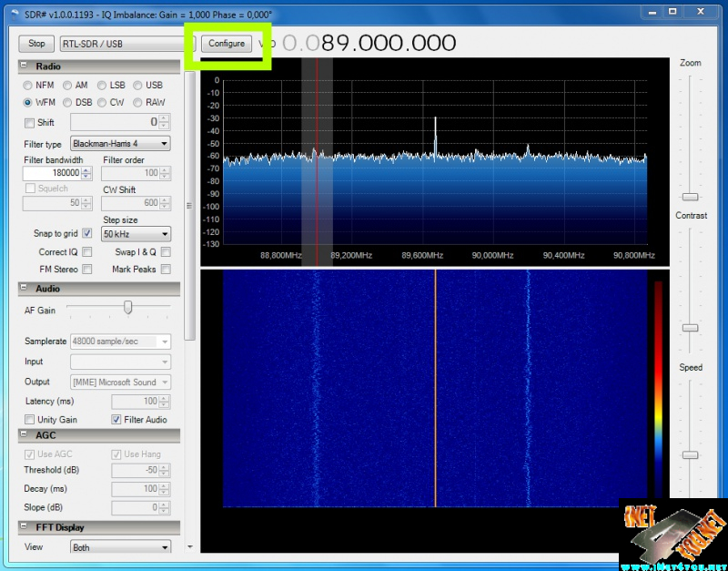Click the Filter bandwidth input field
This screenshot has width=728, height=571.
point(55,173)
